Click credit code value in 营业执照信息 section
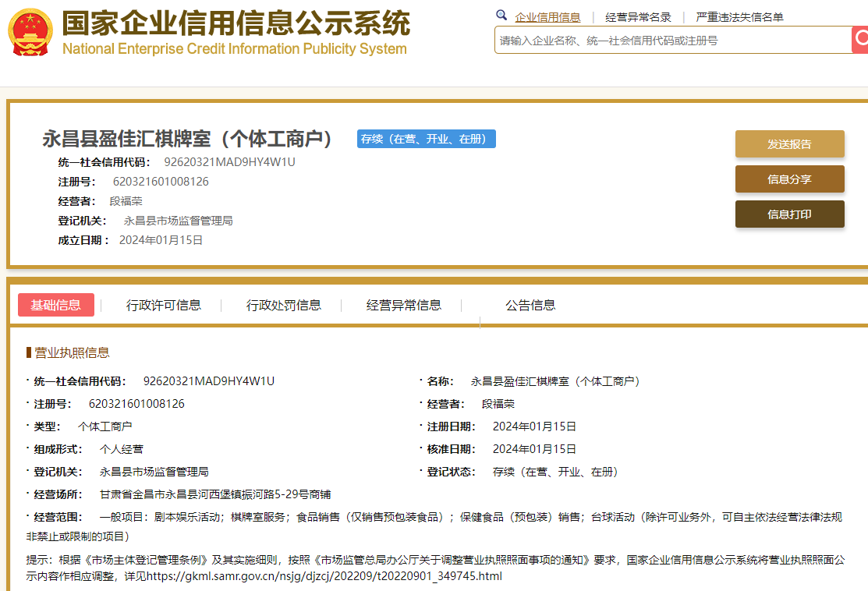868x591 pixels. 209,381
